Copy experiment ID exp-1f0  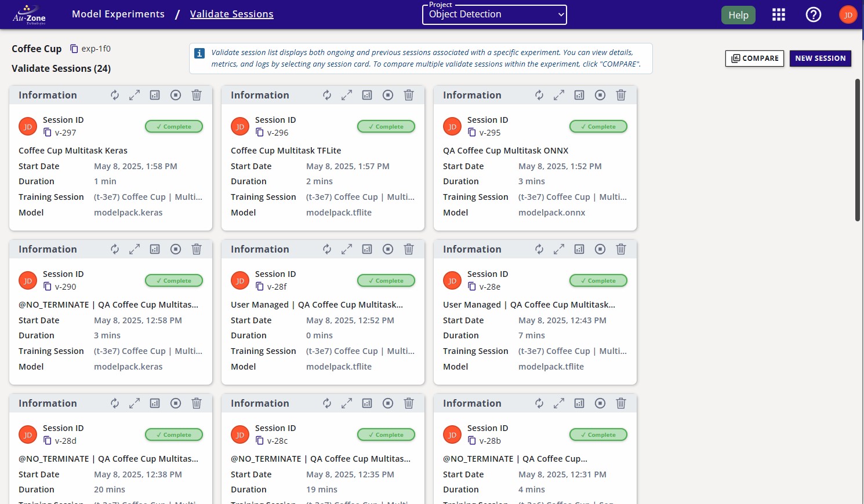pos(74,49)
